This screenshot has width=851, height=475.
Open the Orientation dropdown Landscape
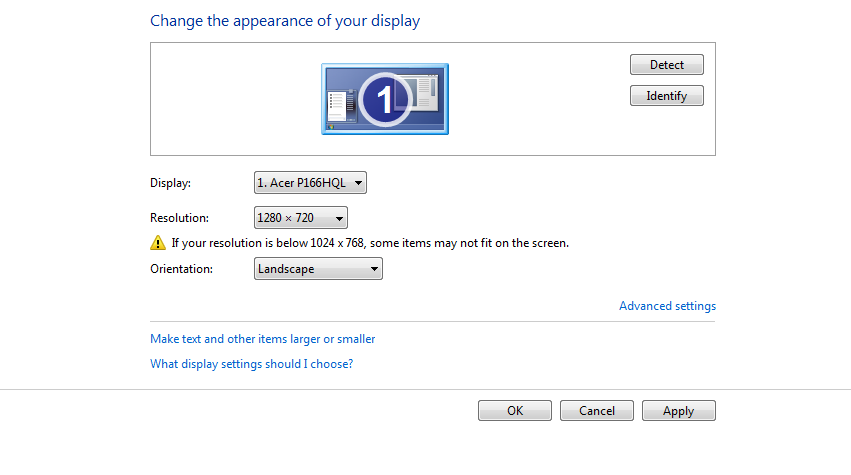pyautogui.click(x=318, y=269)
